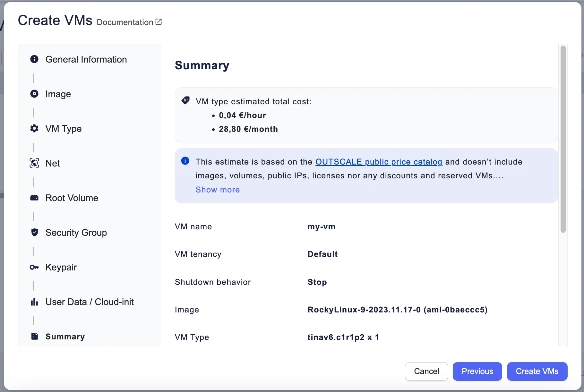Click the Keypair key icon
Screen dimensions: 584x392
[34, 267]
